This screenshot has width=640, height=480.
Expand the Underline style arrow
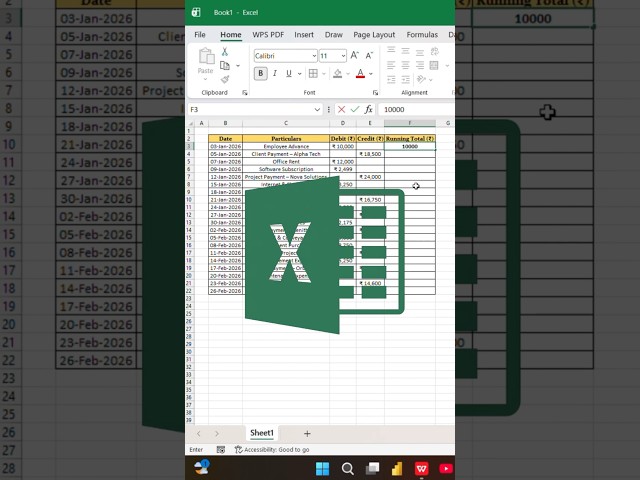(300, 74)
